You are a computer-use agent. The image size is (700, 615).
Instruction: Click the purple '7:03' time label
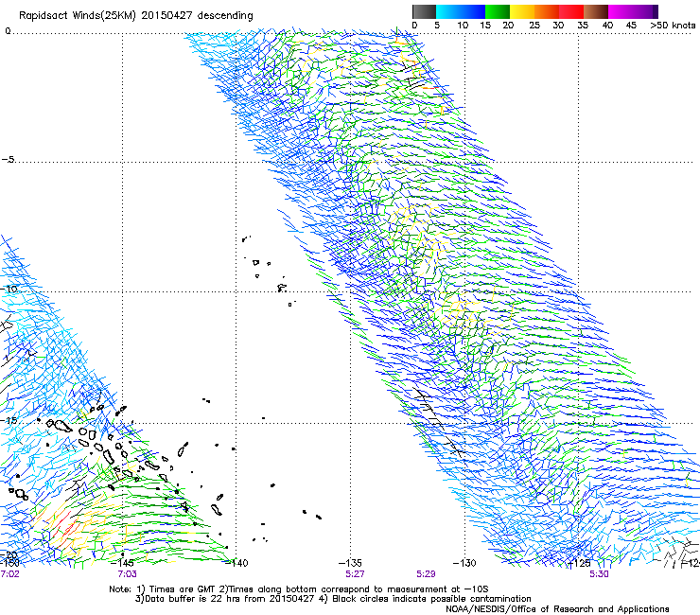[x=128, y=574]
